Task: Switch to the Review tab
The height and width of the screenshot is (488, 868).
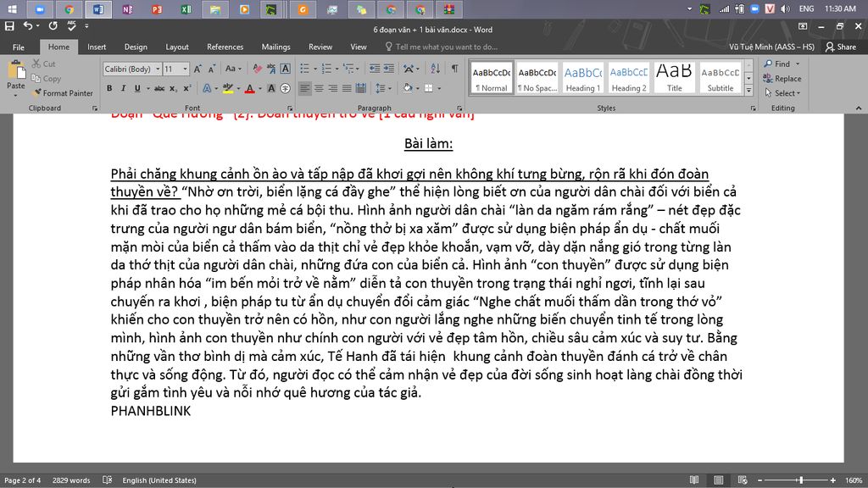Action: point(320,47)
